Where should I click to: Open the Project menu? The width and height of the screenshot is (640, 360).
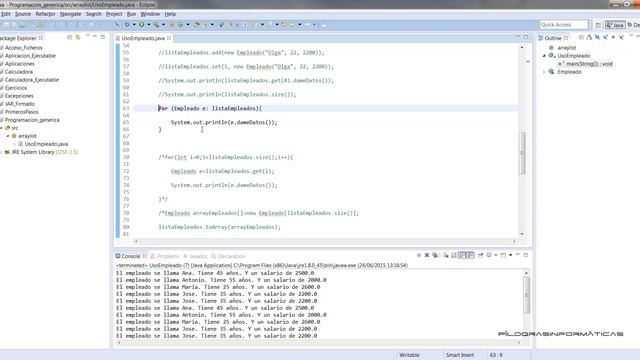[x=114, y=14]
